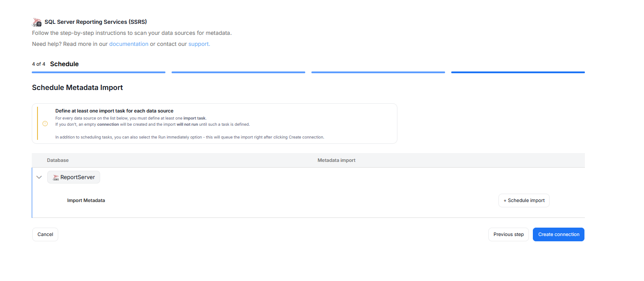Viewport: 644px width, 281px height.
Task: Click the 4 of 4 step counter
Action: [x=38, y=64]
